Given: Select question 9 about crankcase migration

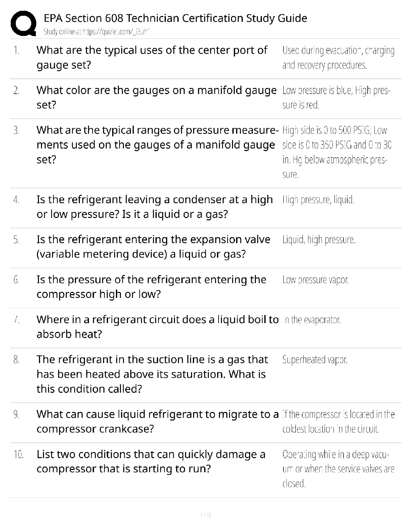Looking at the screenshot, I should point(157,422).
